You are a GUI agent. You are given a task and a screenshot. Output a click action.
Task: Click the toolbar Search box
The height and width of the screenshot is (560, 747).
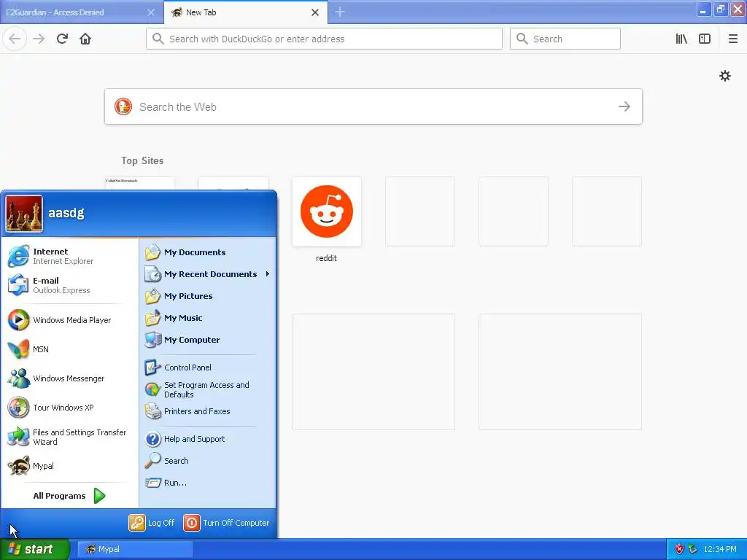coord(565,39)
